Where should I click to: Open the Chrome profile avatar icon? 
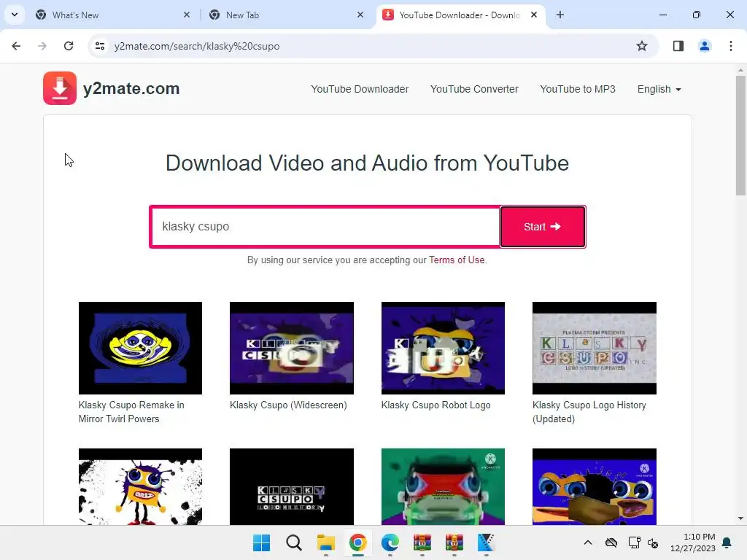[704, 46]
